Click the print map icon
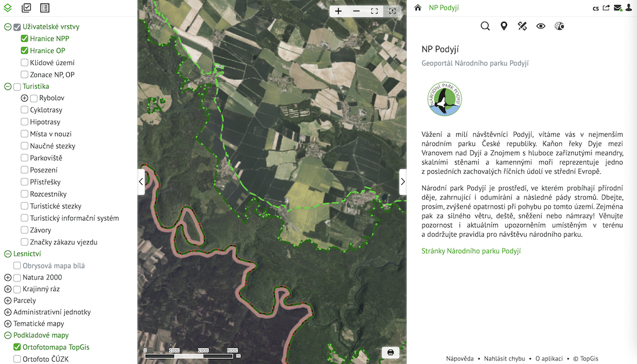 click(390, 352)
